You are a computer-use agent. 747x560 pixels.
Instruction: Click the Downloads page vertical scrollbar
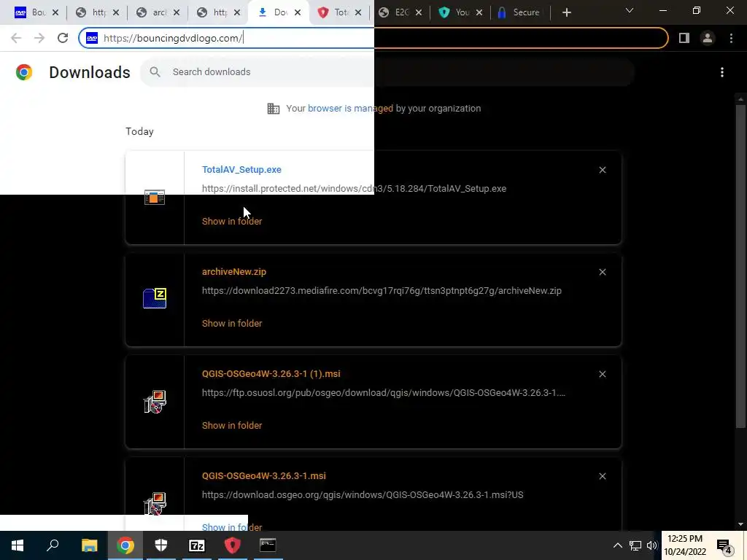click(740, 265)
